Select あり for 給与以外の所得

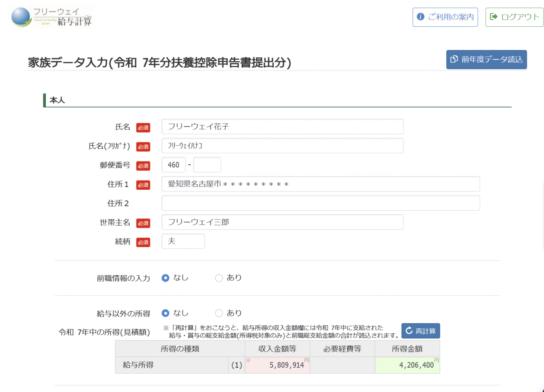219,313
